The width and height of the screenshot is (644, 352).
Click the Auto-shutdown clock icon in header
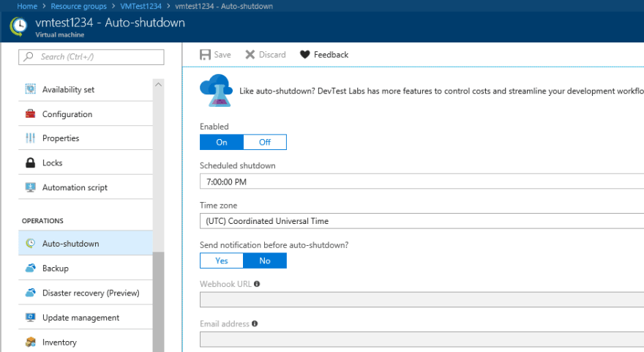[x=18, y=26]
